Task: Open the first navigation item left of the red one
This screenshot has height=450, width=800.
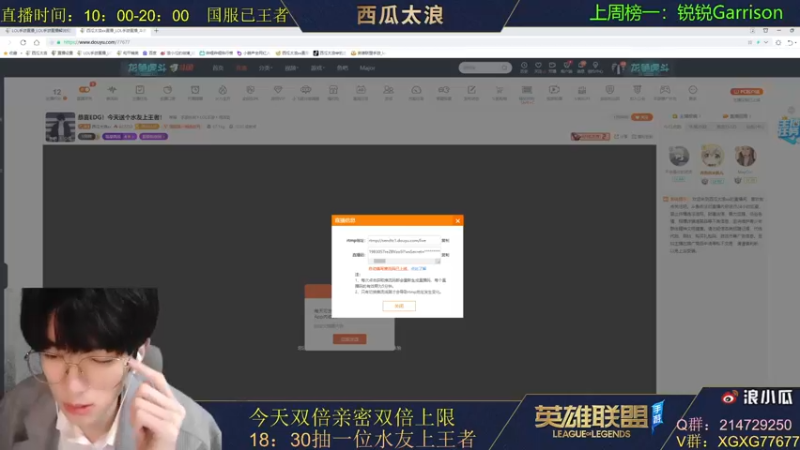Action: tap(218, 68)
